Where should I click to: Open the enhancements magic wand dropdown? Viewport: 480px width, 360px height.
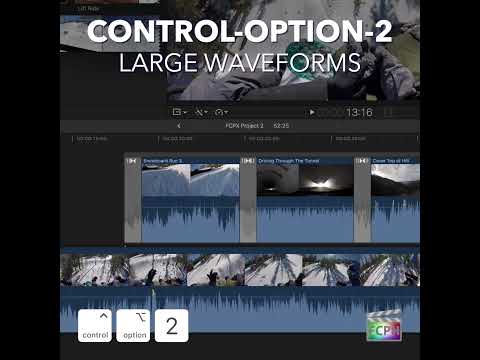pos(201,112)
